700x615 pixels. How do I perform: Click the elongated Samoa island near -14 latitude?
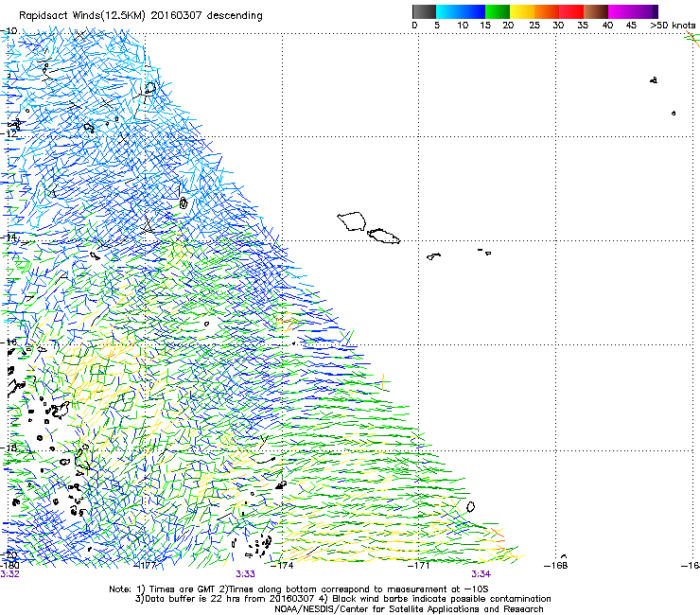pyautogui.click(x=383, y=237)
